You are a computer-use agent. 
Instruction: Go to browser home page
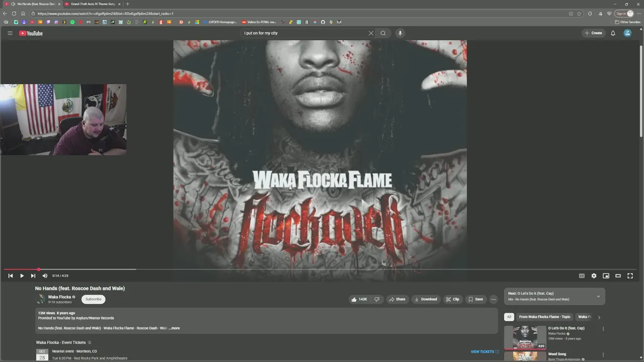(23, 14)
